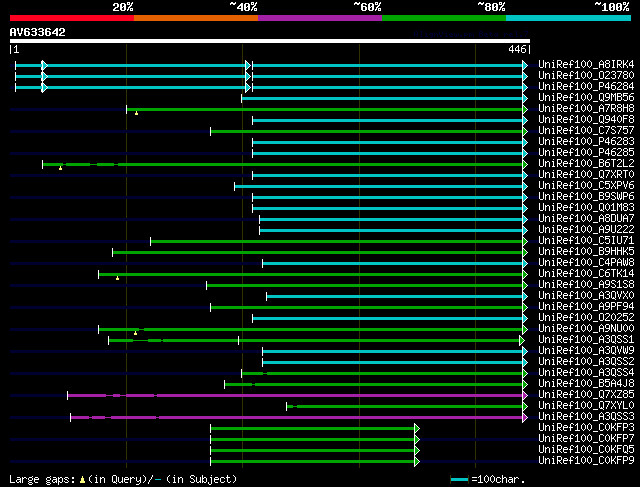Click the yellow query-gap marker under the A7R8H8 bar

pos(136,113)
